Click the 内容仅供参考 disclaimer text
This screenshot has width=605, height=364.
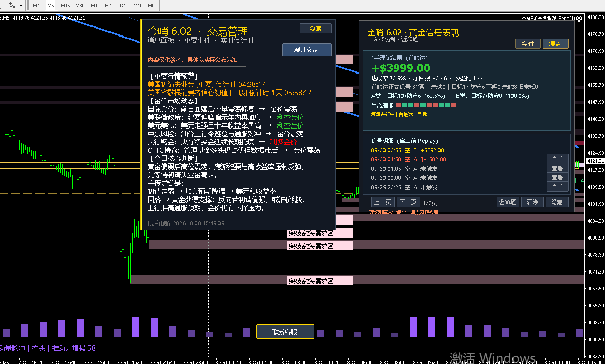coord(193,60)
